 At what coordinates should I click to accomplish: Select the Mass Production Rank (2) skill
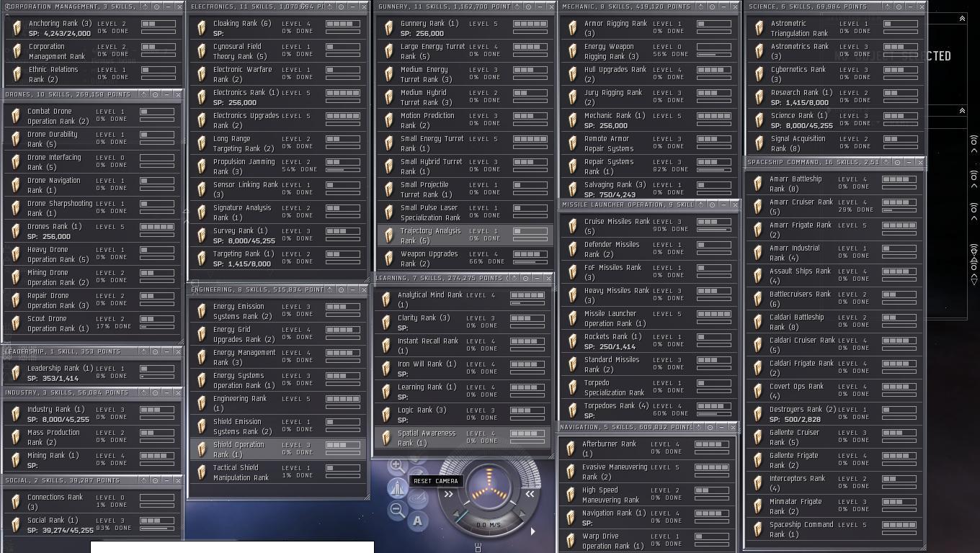[x=92, y=437]
